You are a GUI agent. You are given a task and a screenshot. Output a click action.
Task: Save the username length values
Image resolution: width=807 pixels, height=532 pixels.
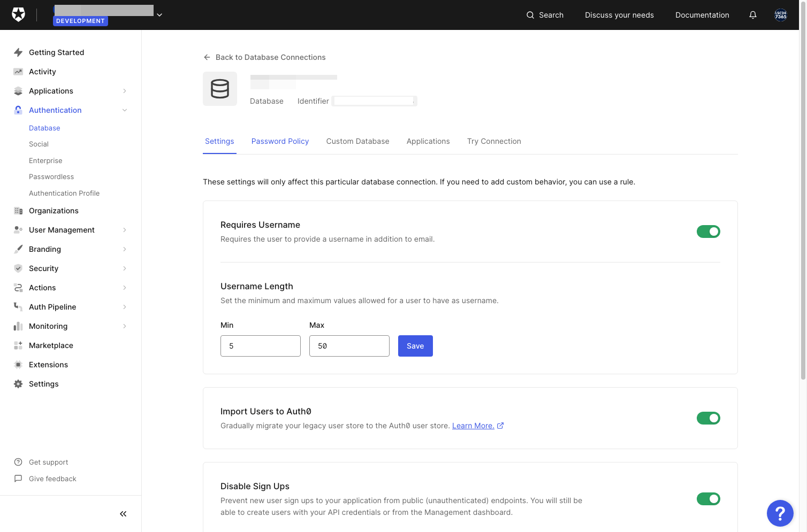[415, 346]
